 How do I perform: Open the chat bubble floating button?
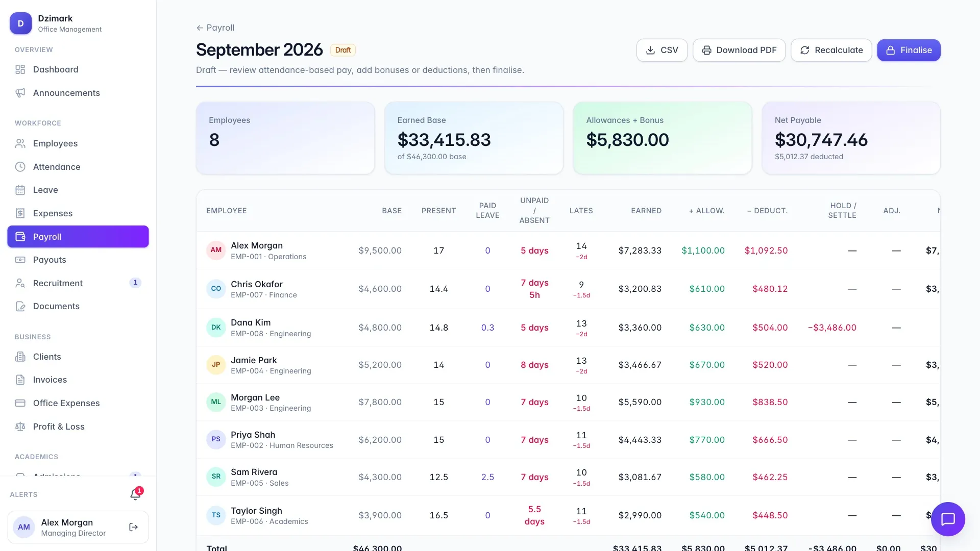pyautogui.click(x=948, y=519)
